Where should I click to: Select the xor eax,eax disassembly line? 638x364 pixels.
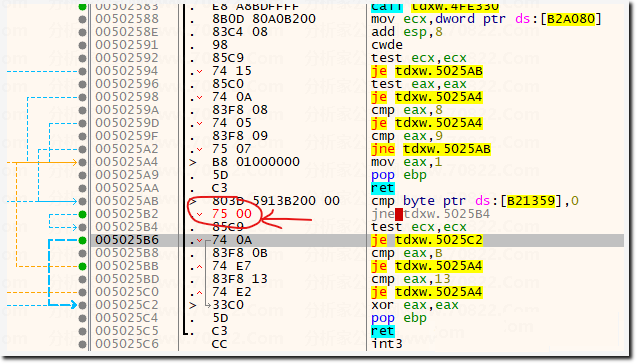click(415, 305)
